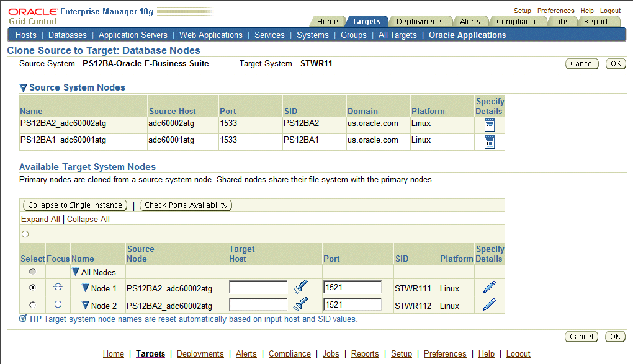Click the flashlight search icon for Node 2

(x=301, y=304)
